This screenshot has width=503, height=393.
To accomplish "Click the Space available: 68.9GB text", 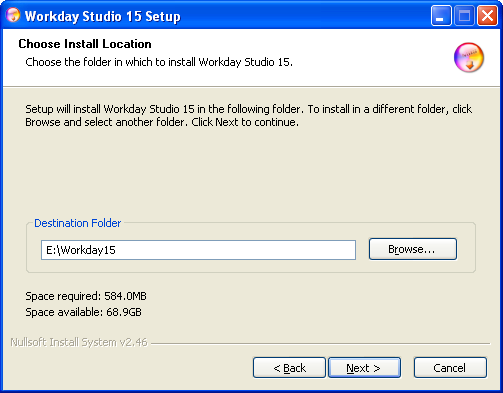I will 83,312.
